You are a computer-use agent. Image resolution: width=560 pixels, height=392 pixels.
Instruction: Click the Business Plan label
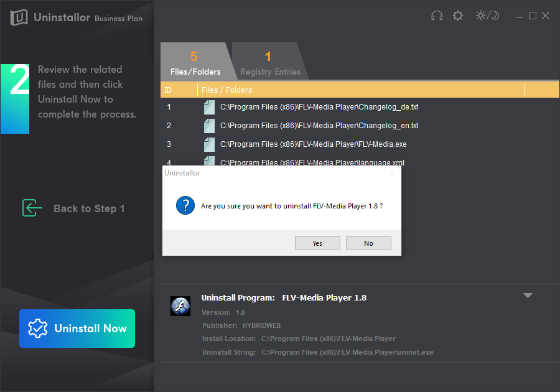pos(119,19)
